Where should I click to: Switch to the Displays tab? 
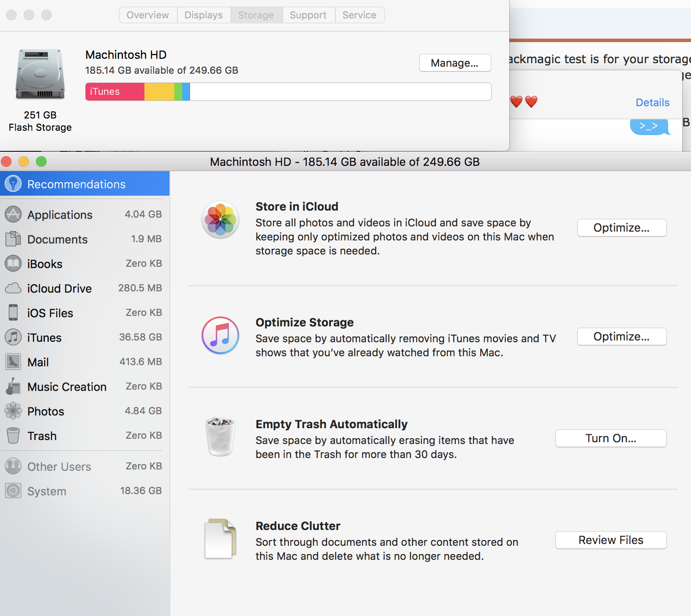click(204, 15)
